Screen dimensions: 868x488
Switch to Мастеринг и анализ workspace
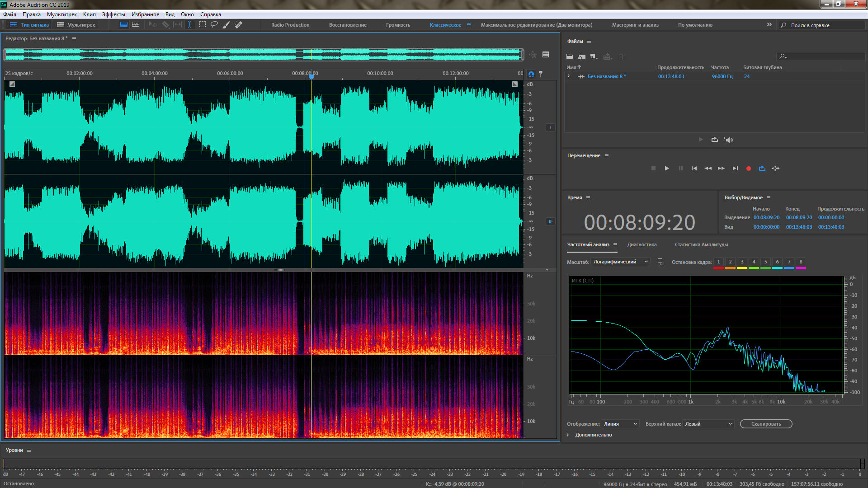[x=635, y=25]
